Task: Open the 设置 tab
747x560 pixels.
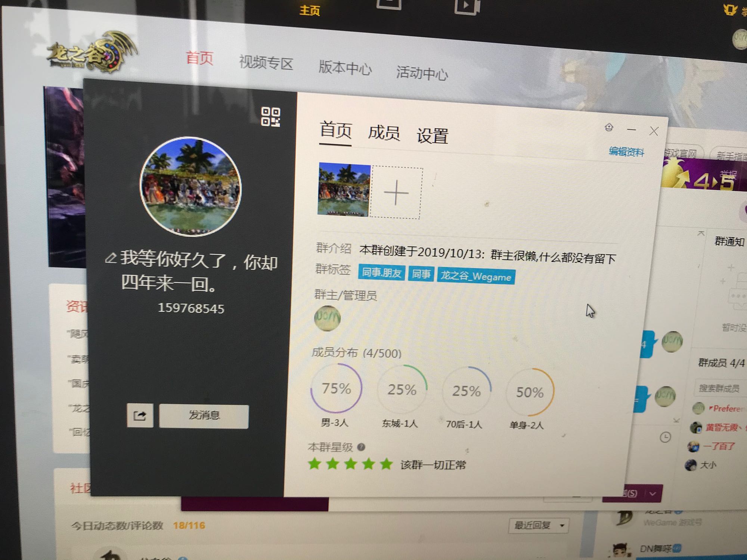Action: (432, 136)
